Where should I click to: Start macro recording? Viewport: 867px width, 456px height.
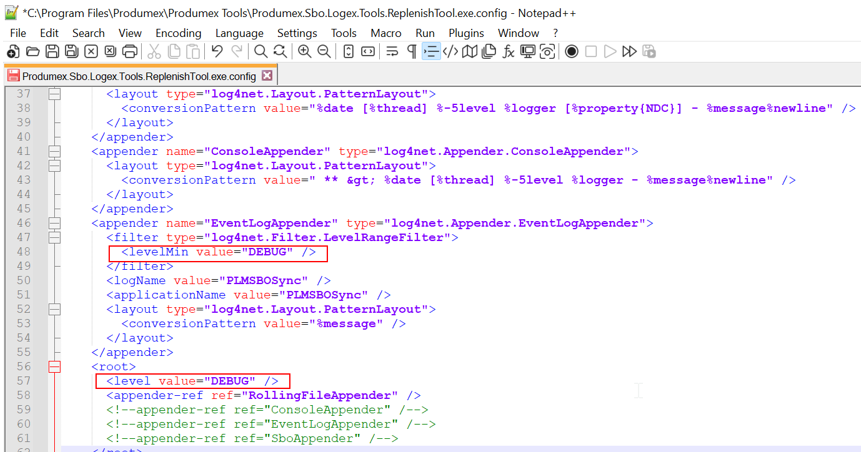(x=572, y=52)
